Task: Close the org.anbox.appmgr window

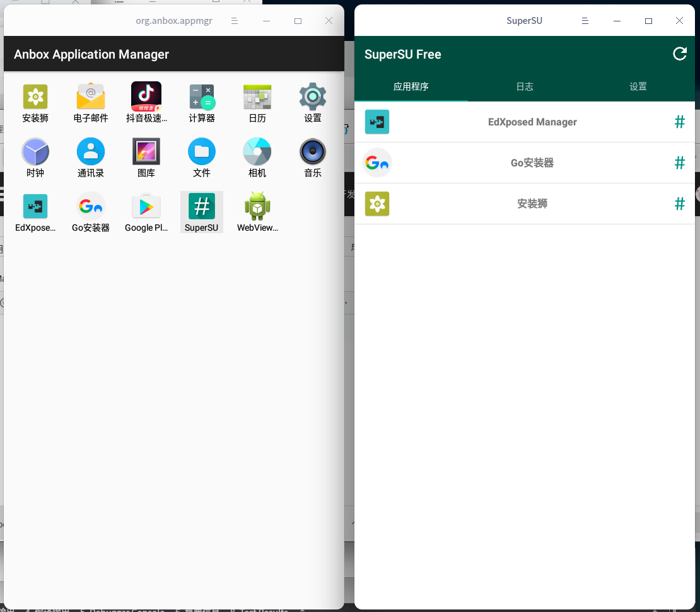Action: point(329,21)
